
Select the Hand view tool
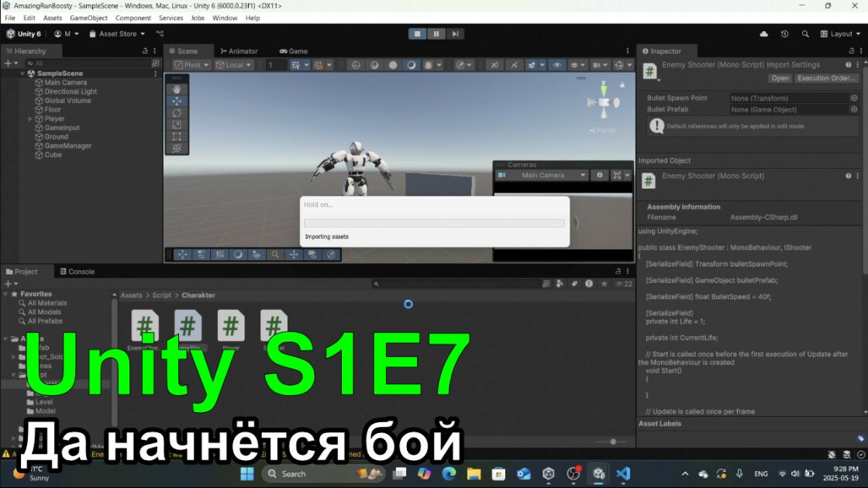(x=177, y=89)
